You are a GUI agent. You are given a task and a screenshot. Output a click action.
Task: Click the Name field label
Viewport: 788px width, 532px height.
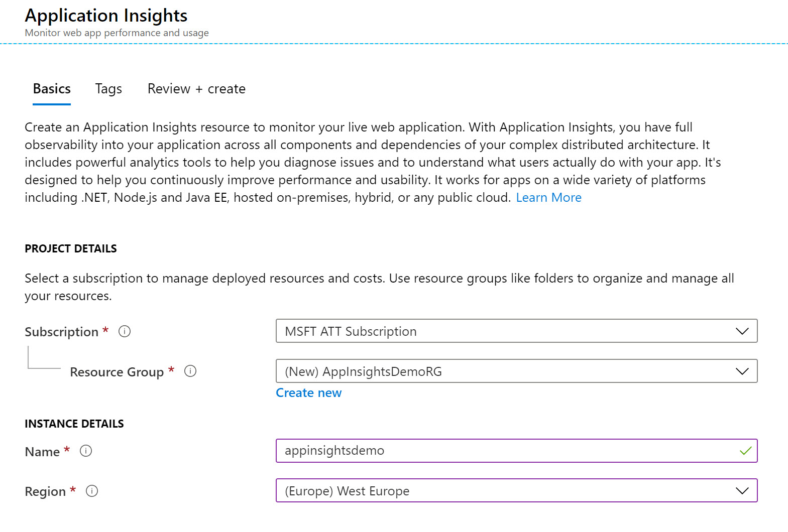(x=42, y=452)
